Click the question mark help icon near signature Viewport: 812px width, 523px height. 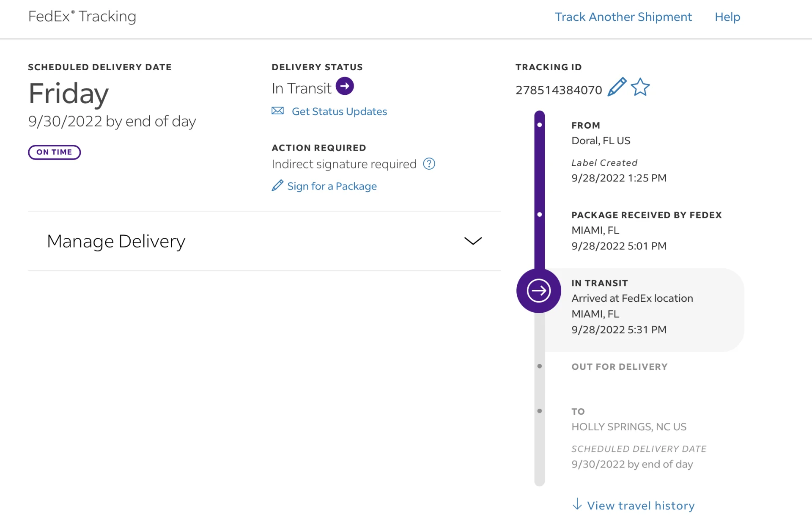(x=429, y=164)
